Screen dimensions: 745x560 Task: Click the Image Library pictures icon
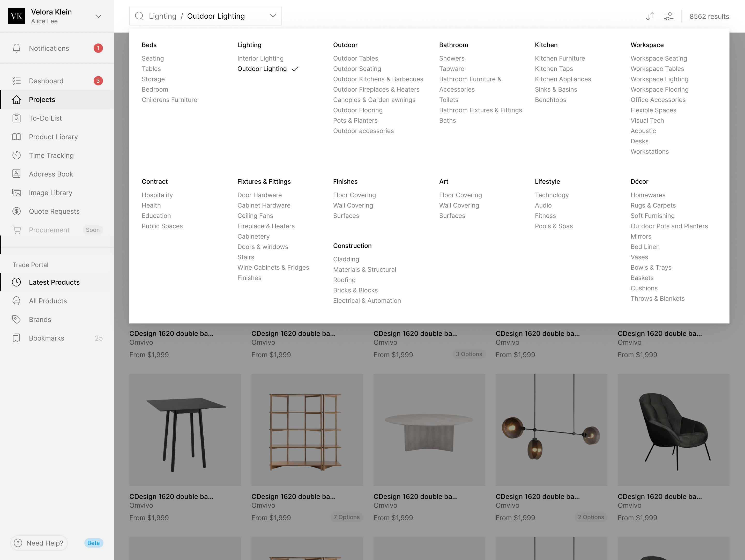coord(17,193)
